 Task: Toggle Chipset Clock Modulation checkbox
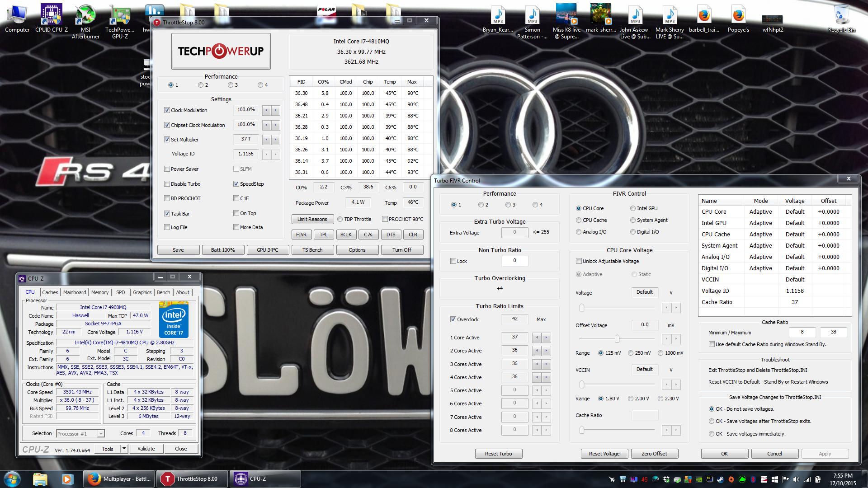167,125
